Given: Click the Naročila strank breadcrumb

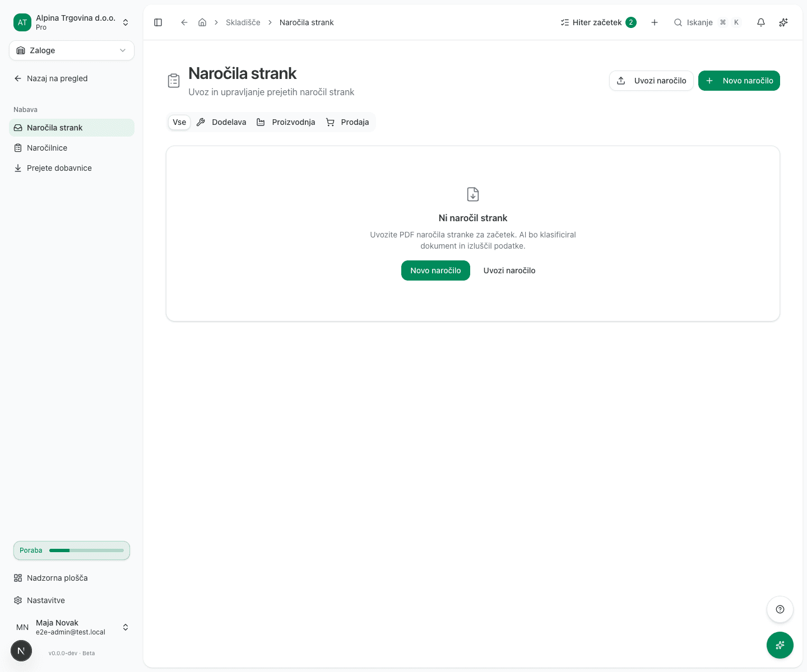Looking at the screenshot, I should [x=307, y=22].
